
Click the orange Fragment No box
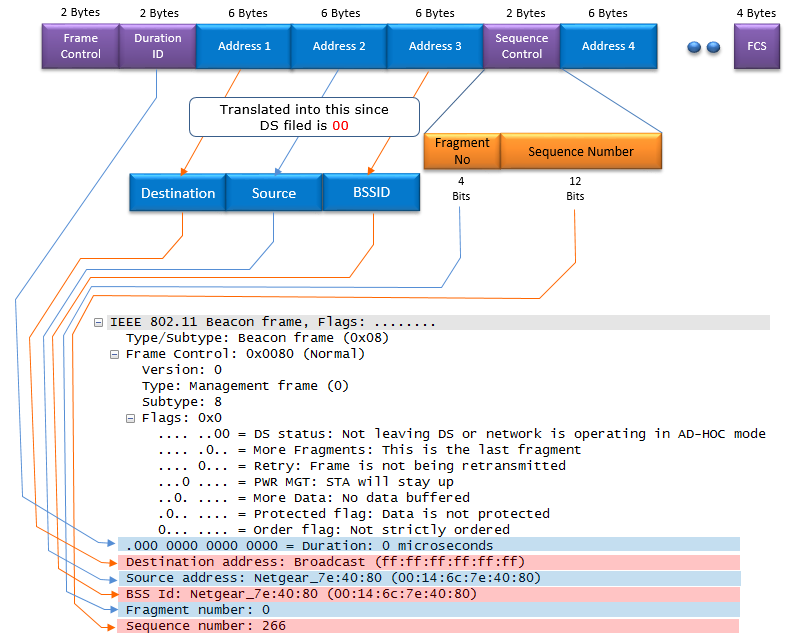click(x=462, y=151)
